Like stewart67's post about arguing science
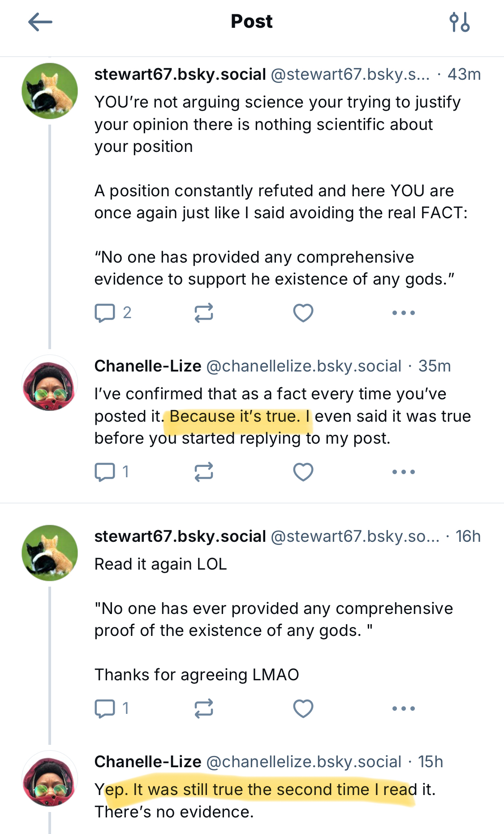The image size is (504, 834). coord(303,313)
